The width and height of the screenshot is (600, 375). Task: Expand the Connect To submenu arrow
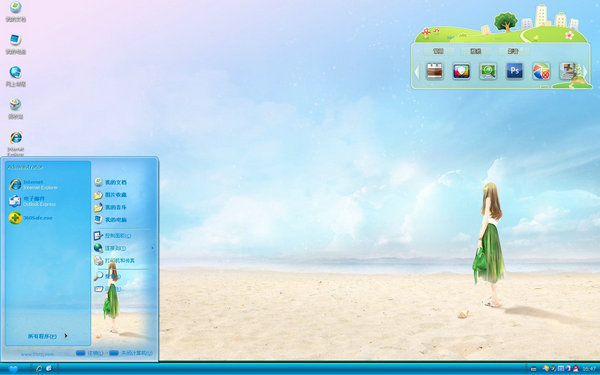(x=152, y=248)
